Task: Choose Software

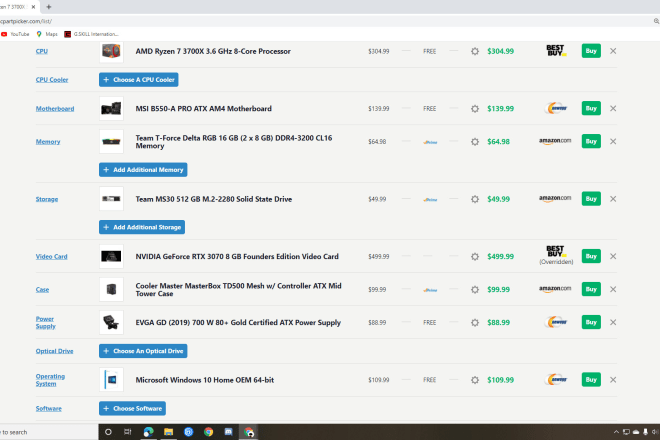Action: tap(132, 408)
